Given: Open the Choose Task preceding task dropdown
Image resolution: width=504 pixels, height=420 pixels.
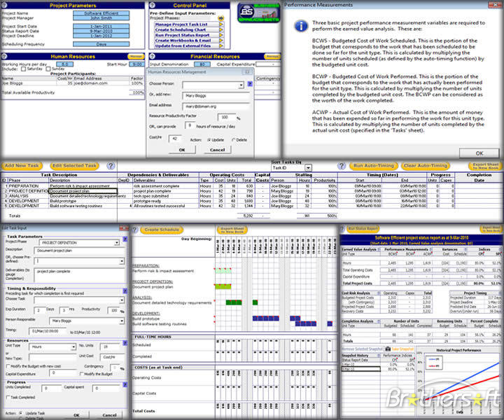Looking at the screenshot, I should tap(122, 300).
